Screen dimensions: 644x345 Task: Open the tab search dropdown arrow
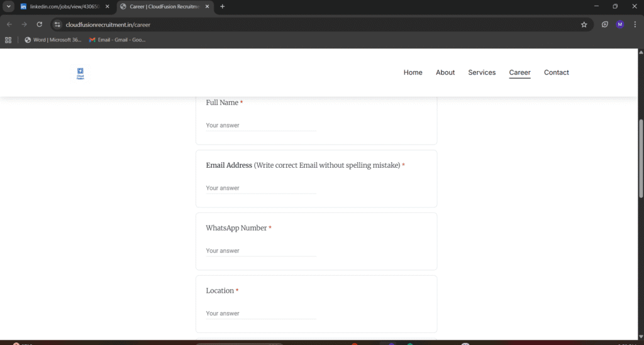[x=9, y=6]
